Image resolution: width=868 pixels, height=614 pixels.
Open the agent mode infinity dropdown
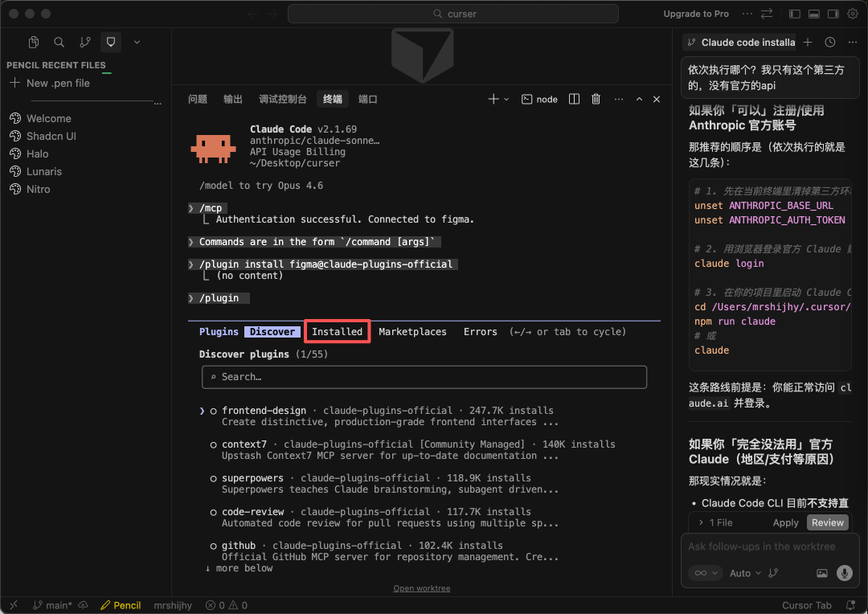[706, 573]
